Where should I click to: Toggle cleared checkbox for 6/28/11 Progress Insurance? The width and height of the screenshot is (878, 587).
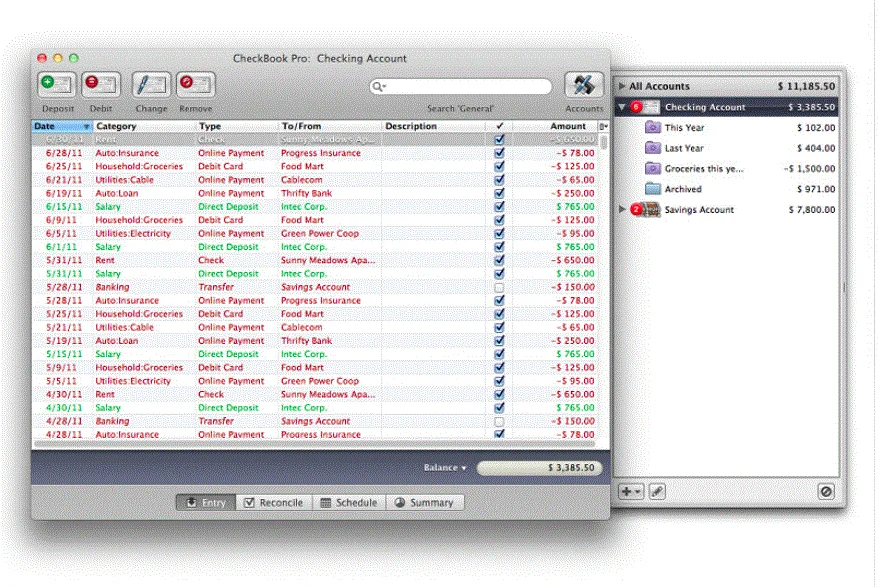tap(499, 153)
